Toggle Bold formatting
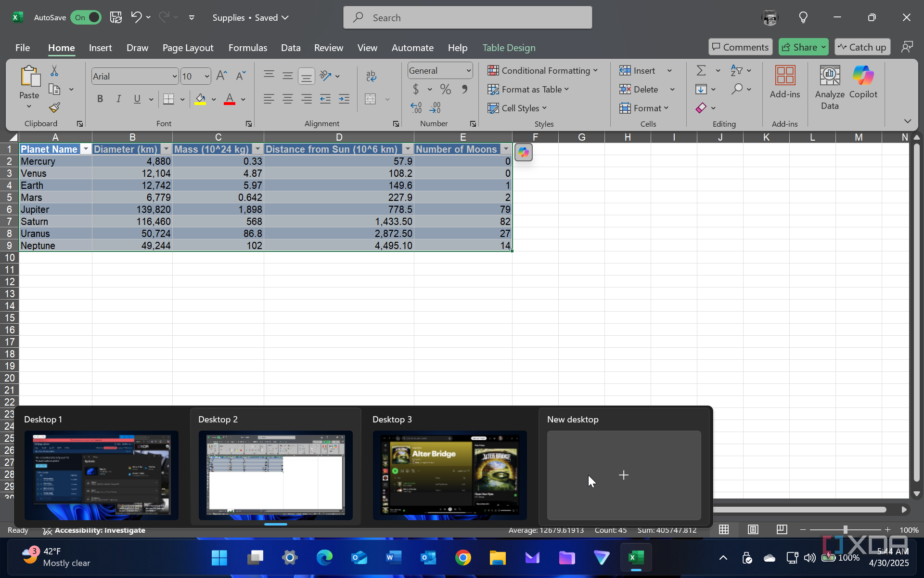The width and height of the screenshot is (924, 578). 100,99
